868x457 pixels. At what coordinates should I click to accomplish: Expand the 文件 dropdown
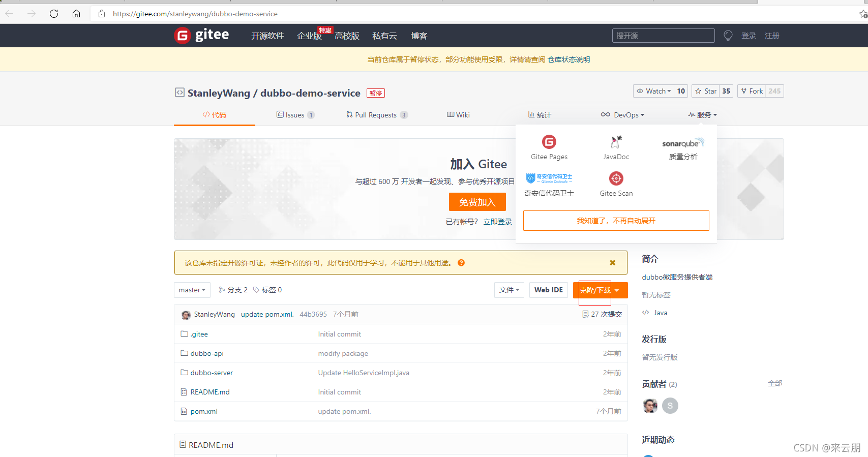[x=509, y=290]
